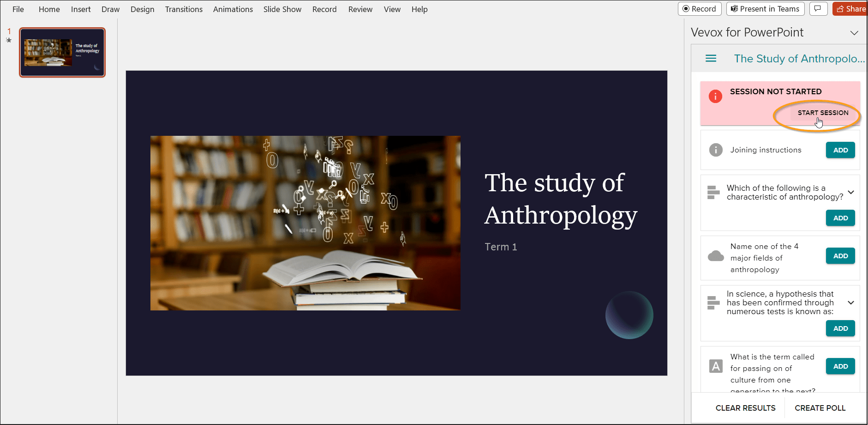The image size is (868, 425).
Task: Open the comments pane icon
Action: click(x=818, y=9)
